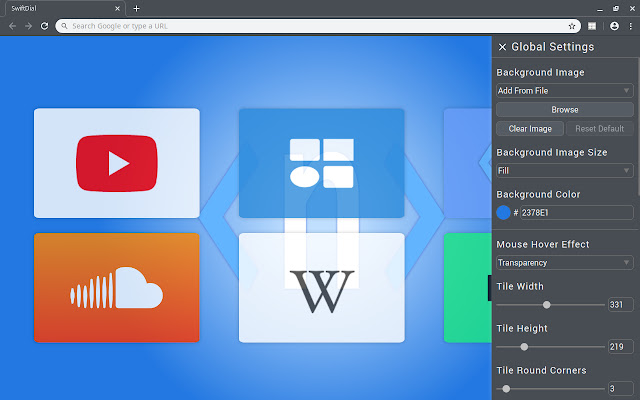
Task: Edit the Tile Height value 219
Action: (620, 347)
